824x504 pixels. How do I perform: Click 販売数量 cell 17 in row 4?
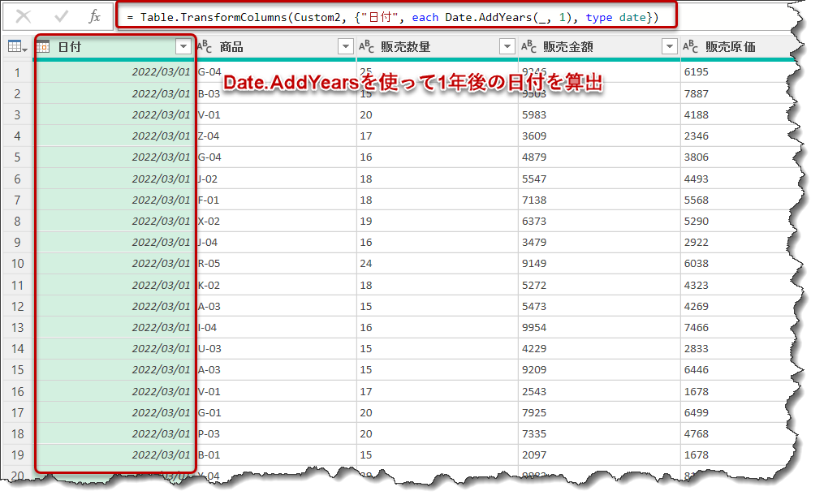click(438, 136)
